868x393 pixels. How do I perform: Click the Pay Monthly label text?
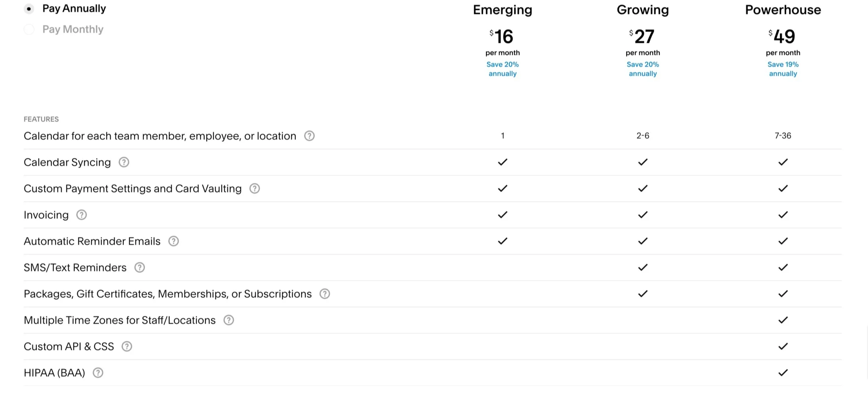click(x=73, y=29)
